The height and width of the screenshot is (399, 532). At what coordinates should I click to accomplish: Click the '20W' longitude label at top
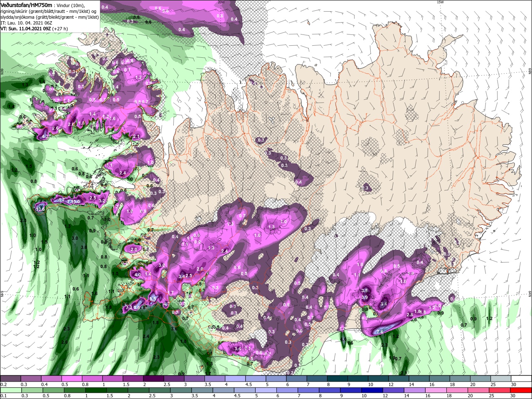[x=221, y=2]
